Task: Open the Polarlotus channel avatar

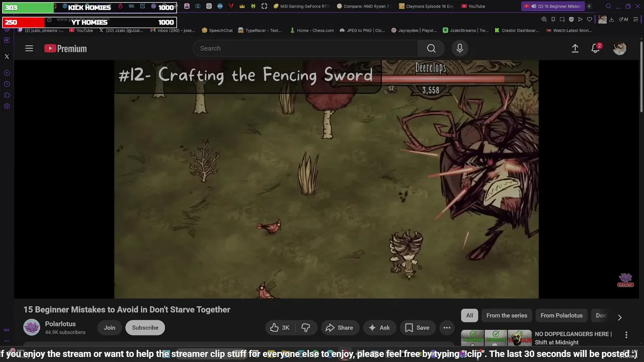Action: pyautogui.click(x=32, y=328)
